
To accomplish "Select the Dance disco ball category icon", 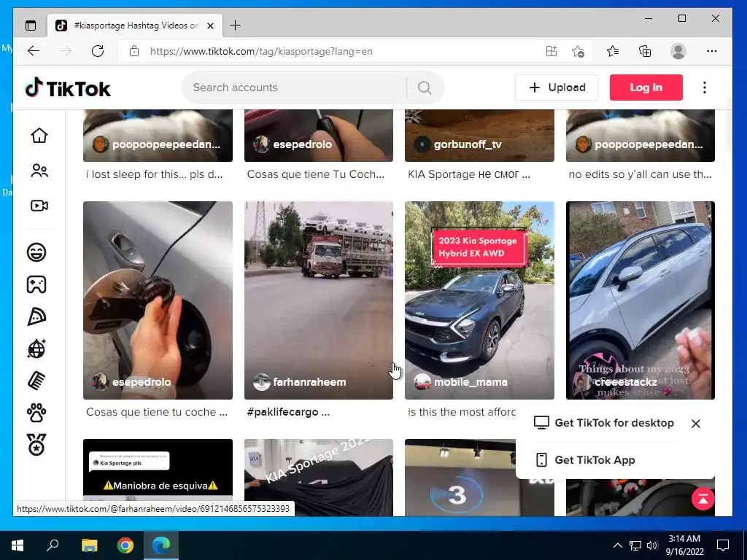I will (x=36, y=349).
